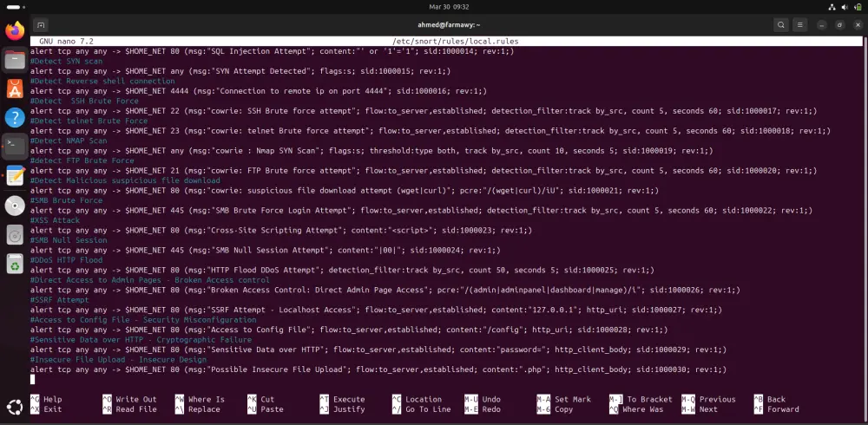Open the Files manager dock icon

(15, 59)
